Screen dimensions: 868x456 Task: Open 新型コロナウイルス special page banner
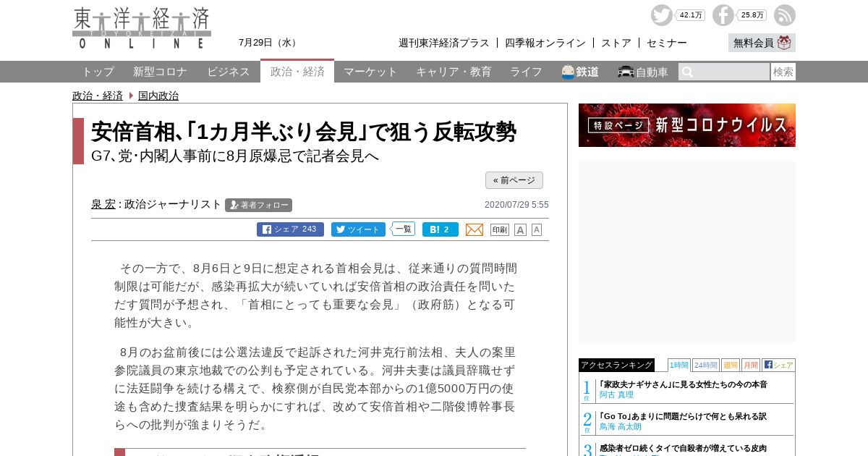click(687, 125)
